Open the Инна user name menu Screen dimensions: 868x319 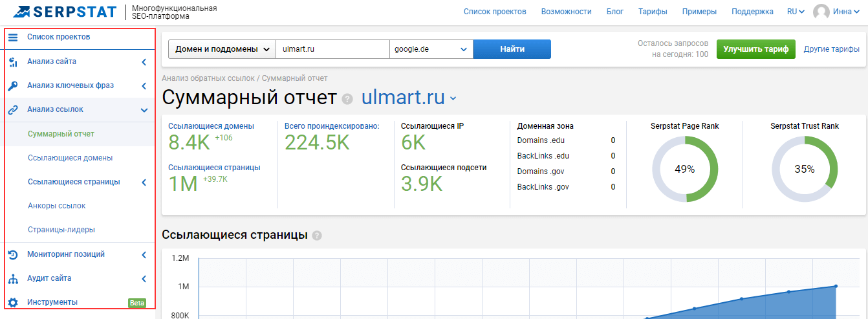[847, 12]
